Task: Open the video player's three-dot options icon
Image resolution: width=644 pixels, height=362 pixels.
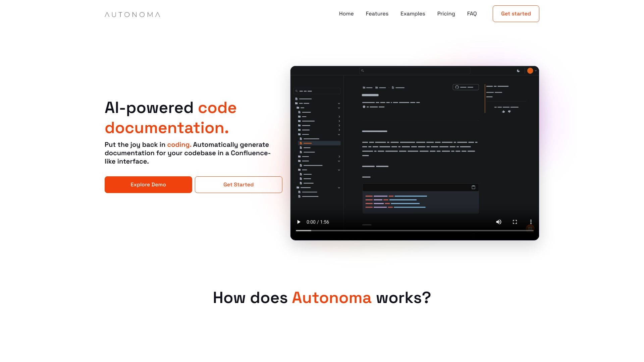Action: point(531,222)
